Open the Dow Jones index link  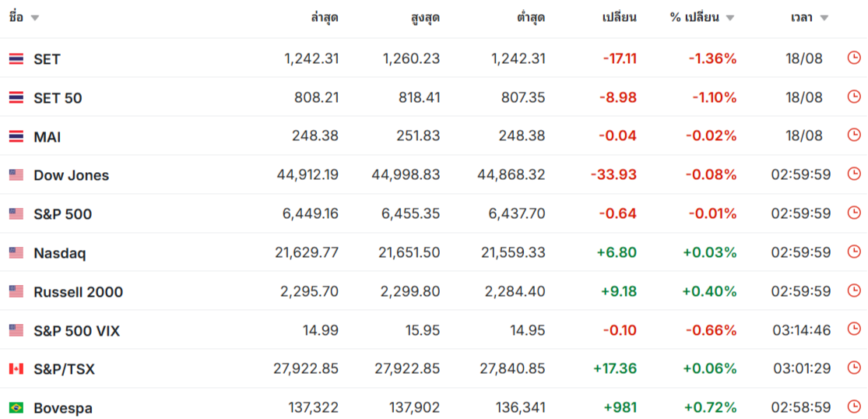pyautogui.click(x=72, y=175)
